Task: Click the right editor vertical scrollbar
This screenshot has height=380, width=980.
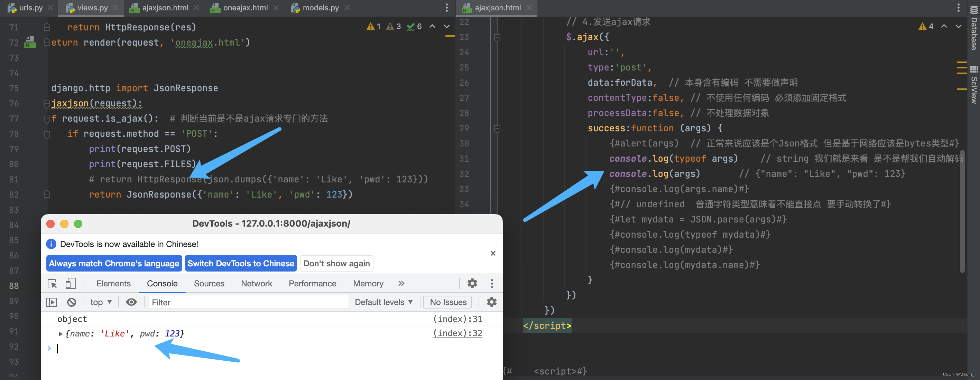Action: click(x=962, y=211)
